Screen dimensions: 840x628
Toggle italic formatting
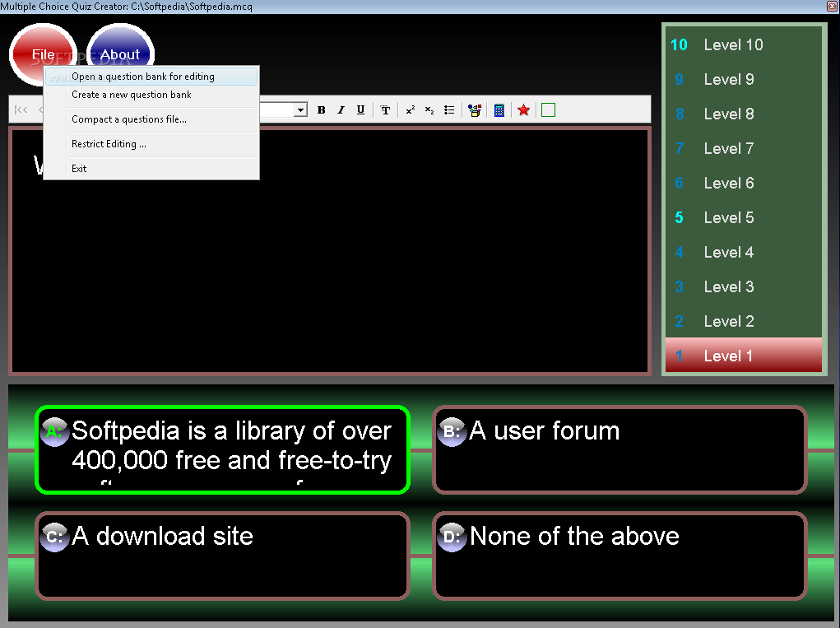click(x=341, y=109)
